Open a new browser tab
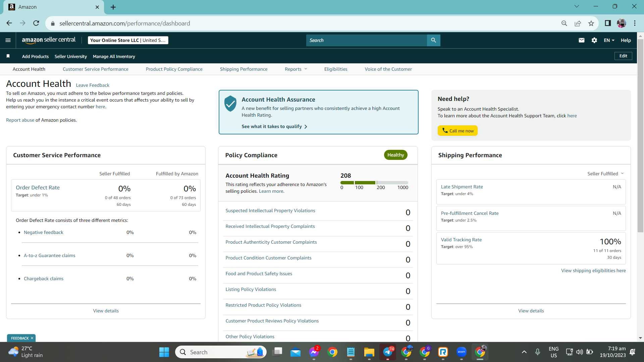The width and height of the screenshot is (644, 362). 113,7
